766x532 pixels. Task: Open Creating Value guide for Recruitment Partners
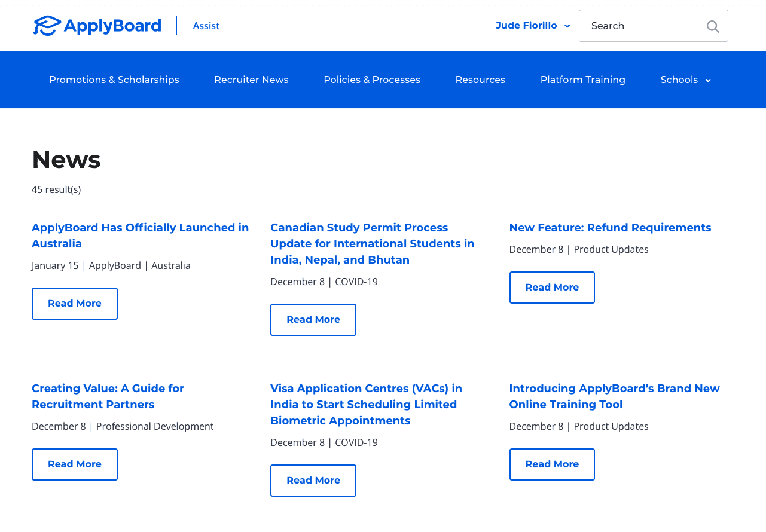[108, 396]
